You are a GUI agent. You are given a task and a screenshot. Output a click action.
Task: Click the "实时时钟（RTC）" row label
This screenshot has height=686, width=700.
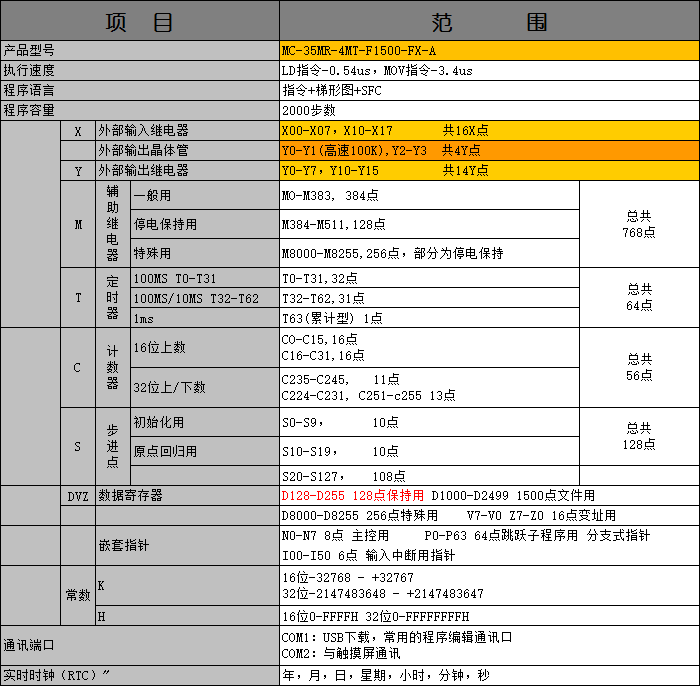(55, 675)
